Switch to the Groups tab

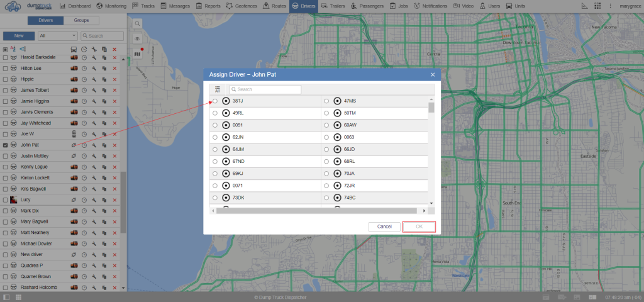coord(81,20)
